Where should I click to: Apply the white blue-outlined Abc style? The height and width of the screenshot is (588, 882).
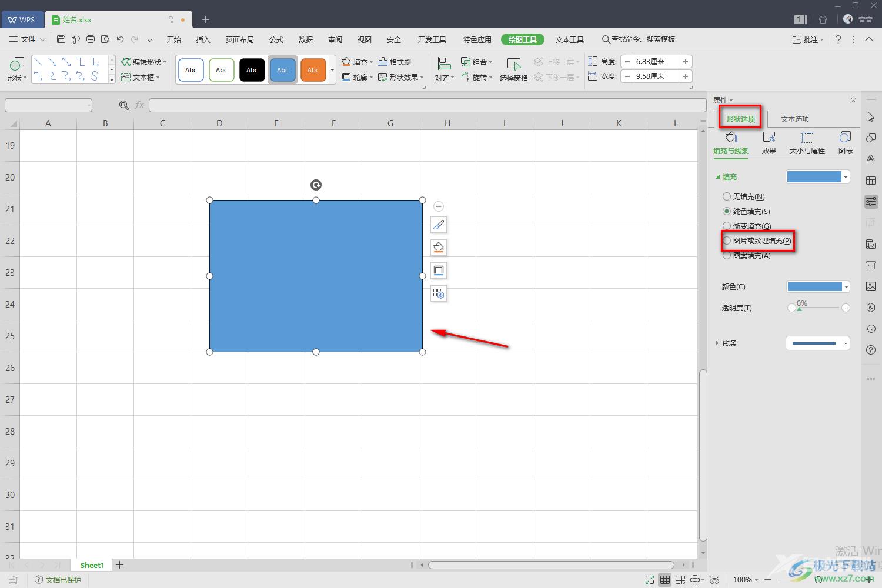[191, 70]
